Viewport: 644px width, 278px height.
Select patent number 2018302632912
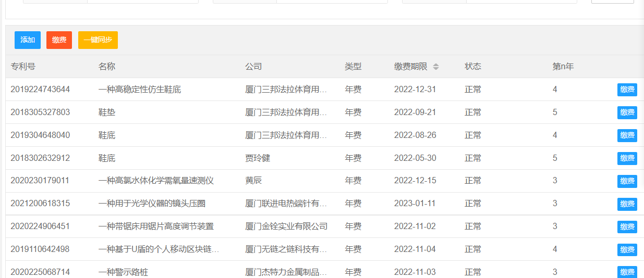40,158
